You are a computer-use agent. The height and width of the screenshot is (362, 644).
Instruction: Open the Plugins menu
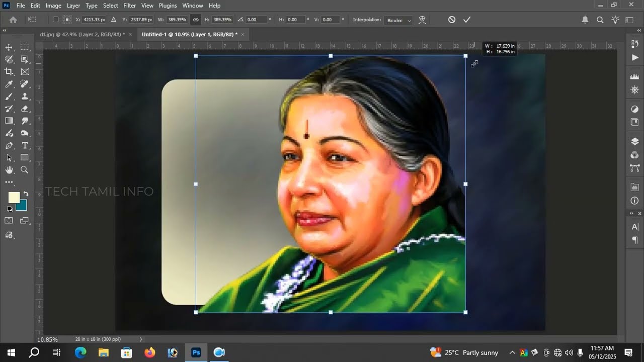[168, 6]
